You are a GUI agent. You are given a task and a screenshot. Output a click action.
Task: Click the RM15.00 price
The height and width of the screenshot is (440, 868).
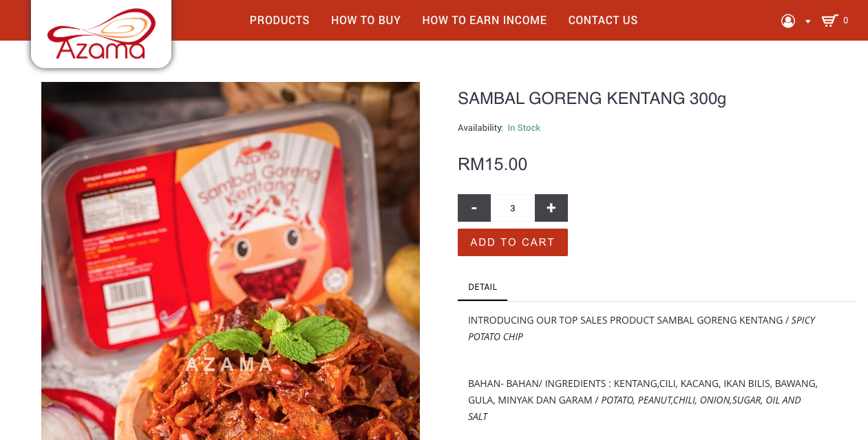tap(493, 164)
